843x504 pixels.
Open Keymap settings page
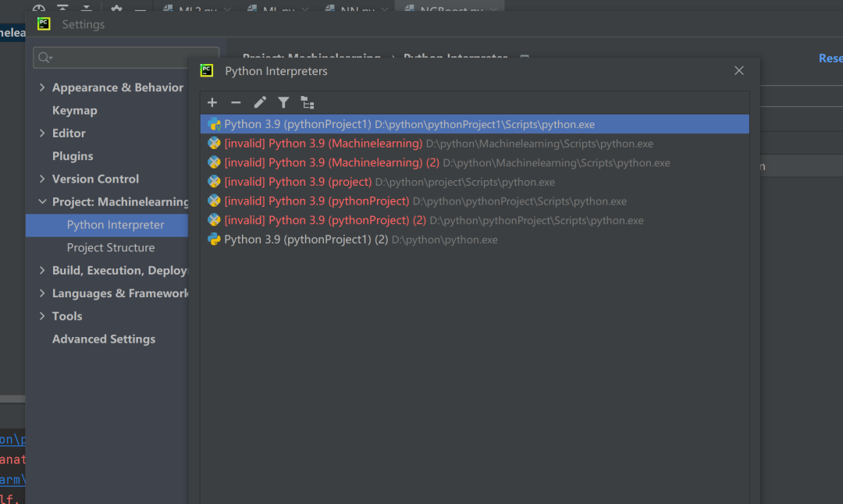[x=74, y=111]
